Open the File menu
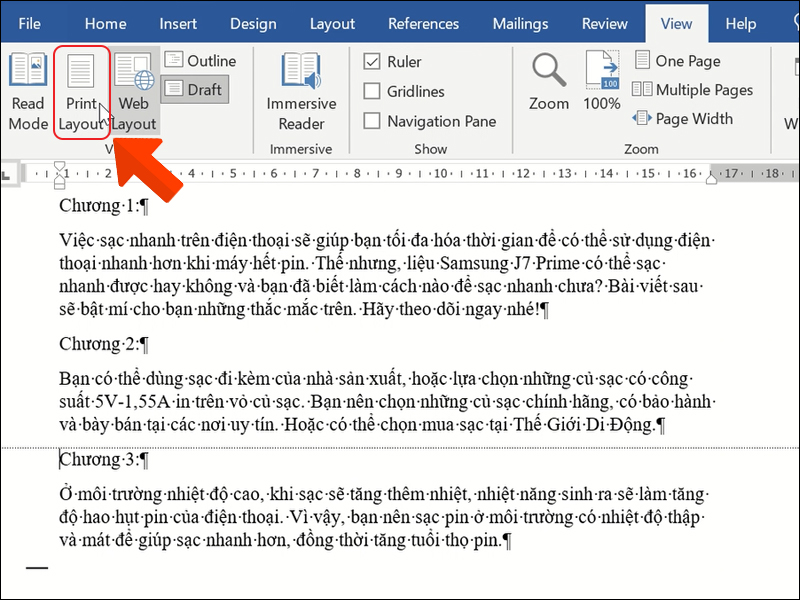Image resolution: width=800 pixels, height=600 pixels. point(29,23)
